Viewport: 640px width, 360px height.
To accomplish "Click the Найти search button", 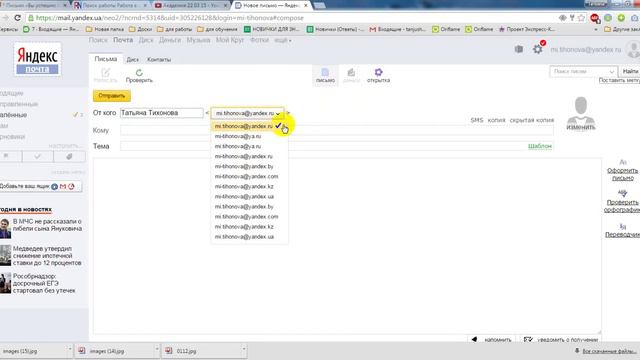I will click(x=630, y=71).
